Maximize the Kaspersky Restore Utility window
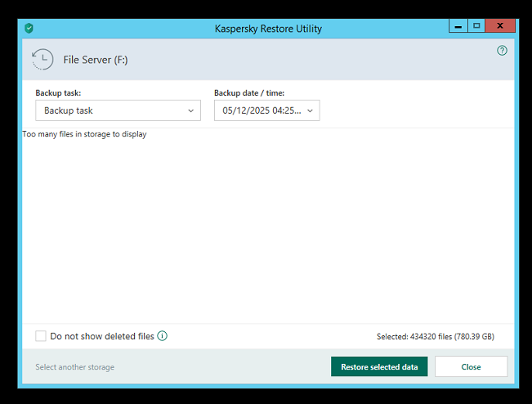 [x=476, y=26]
